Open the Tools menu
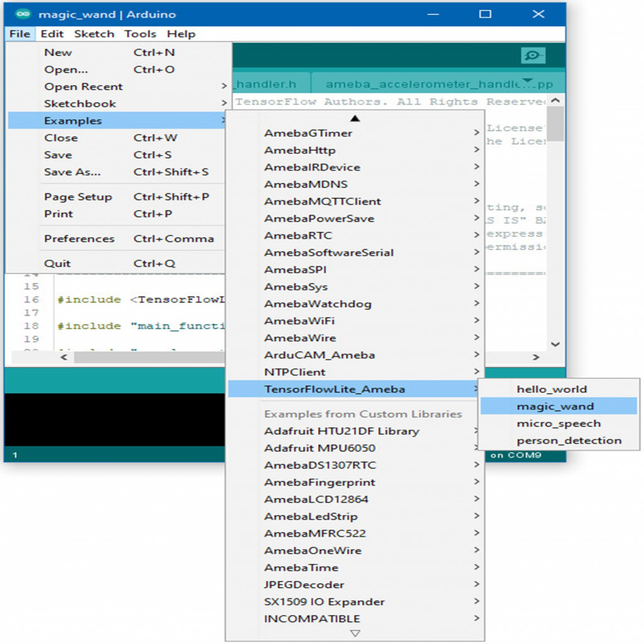The width and height of the screenshot is (644, 644). click(x=140, y=34)
